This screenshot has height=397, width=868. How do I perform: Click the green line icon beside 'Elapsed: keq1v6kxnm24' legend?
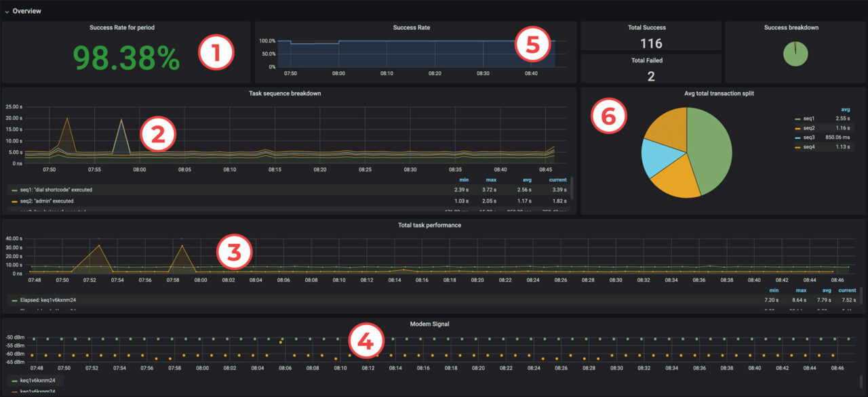[x=16, y=299]
